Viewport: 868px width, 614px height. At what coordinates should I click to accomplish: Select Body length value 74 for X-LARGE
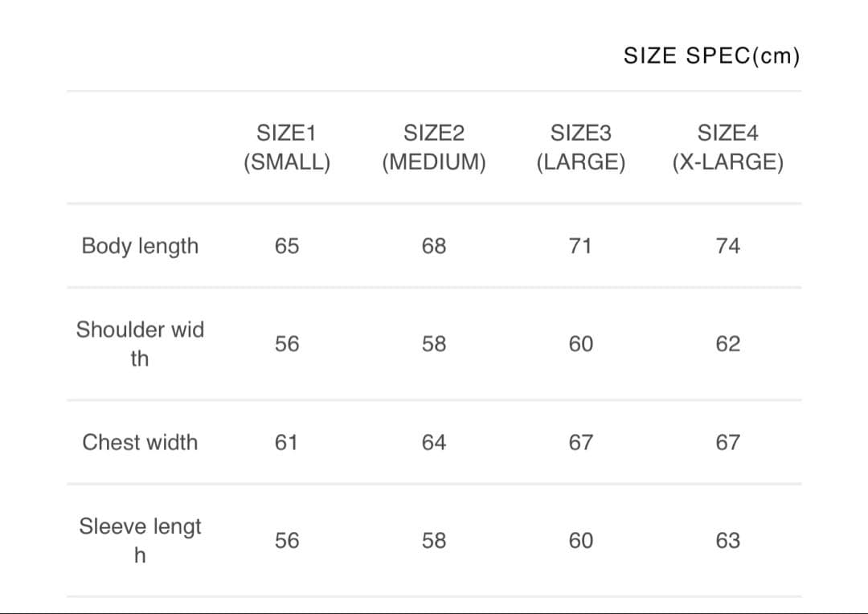(727, 246)
